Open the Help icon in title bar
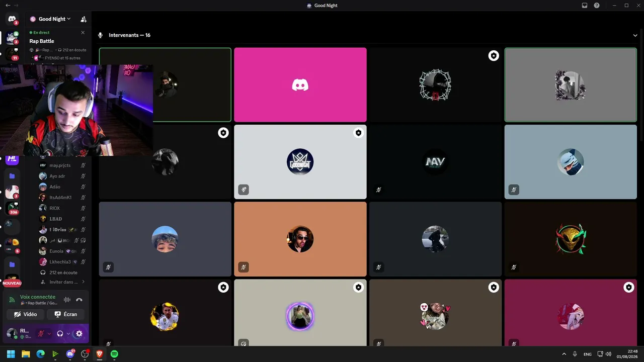644x362 pixels. (x=597, y=6)
